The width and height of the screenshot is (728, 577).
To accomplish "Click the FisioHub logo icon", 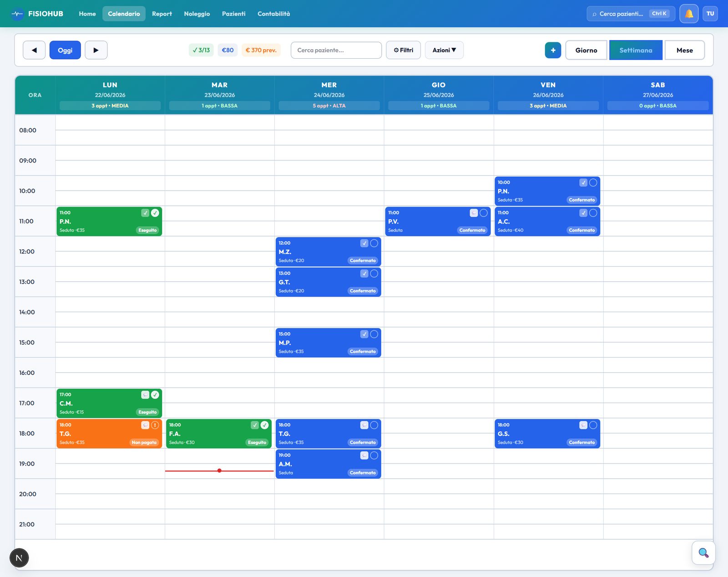I will (x=17, y=14).
